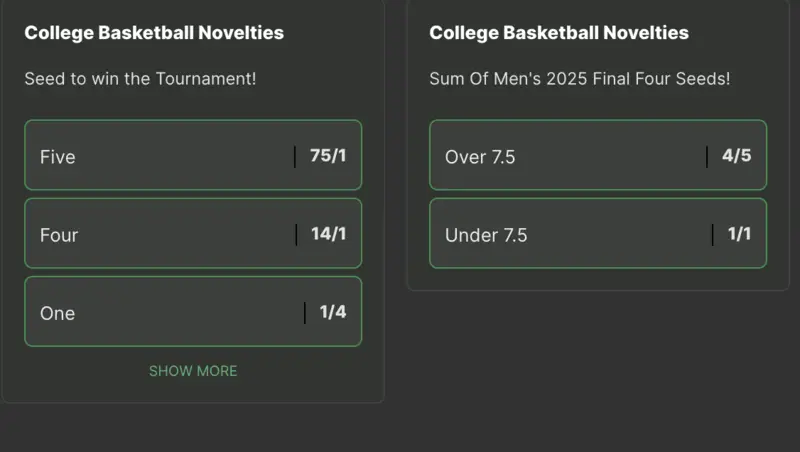Click the "Four" label text

pyautogui.click(x=59, y=235)
